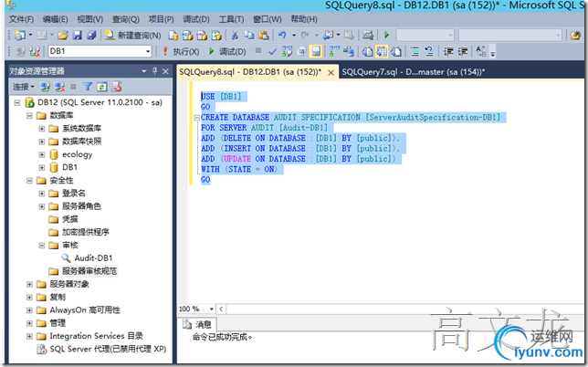Open the 工具(T) menu
This screenshot has width=588, height=367.
tap(231, 19)
